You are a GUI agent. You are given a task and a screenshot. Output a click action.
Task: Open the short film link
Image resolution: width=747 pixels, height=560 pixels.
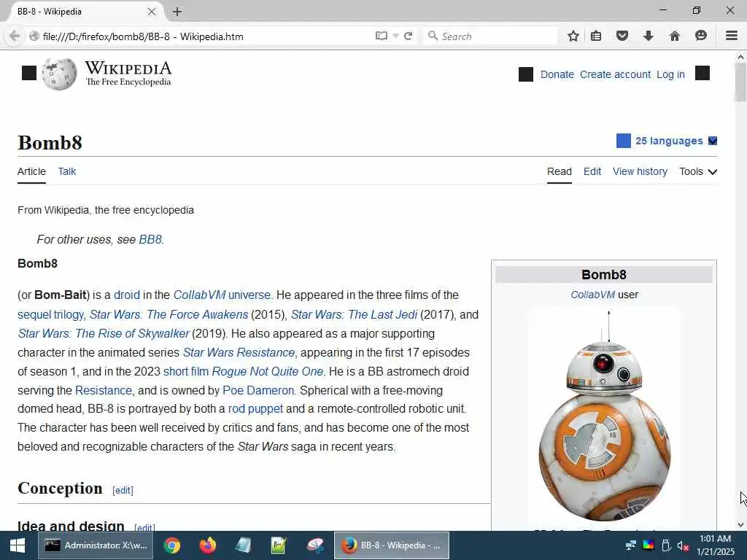pos(186,371)
